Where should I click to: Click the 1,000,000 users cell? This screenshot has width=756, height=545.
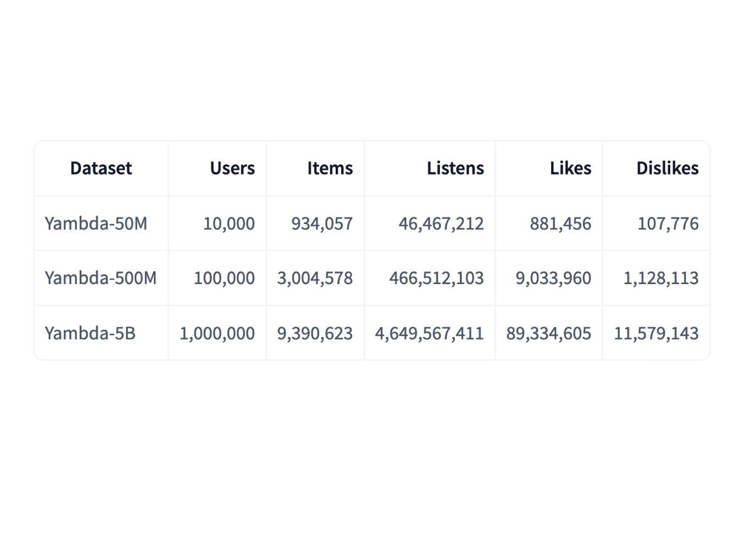point(217,333)
